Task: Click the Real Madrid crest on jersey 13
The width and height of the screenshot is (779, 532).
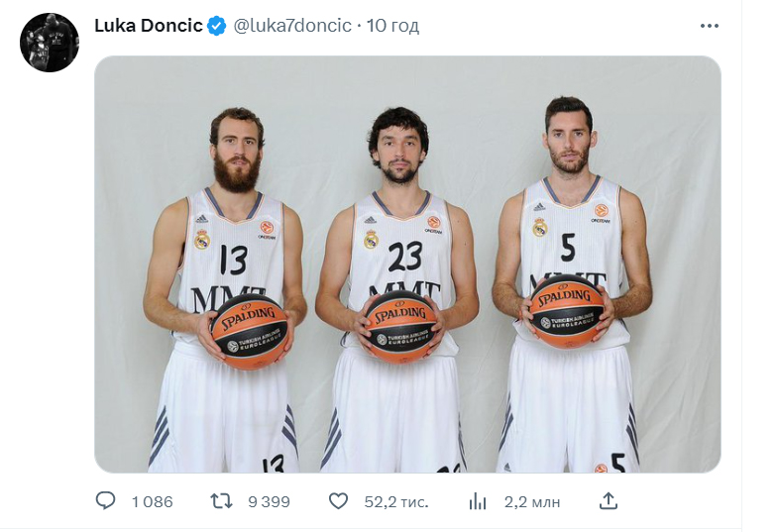Action: (x=201, y=239)
